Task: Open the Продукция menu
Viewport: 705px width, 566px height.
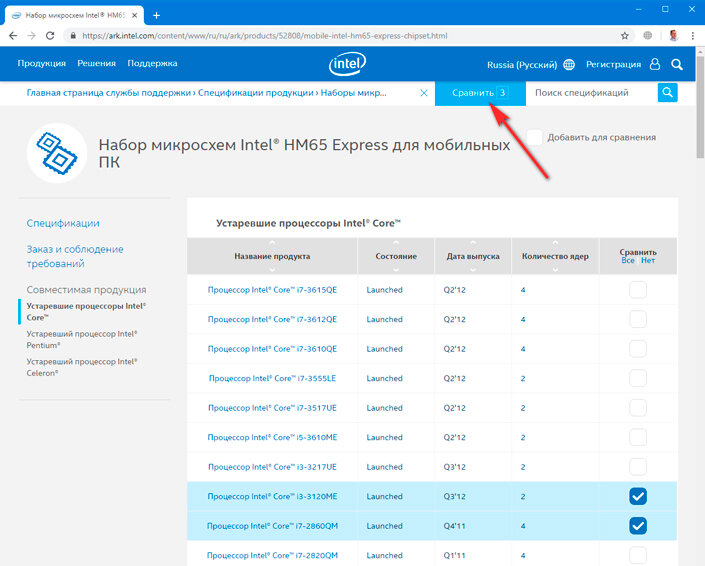Action: tap(41, 63)
